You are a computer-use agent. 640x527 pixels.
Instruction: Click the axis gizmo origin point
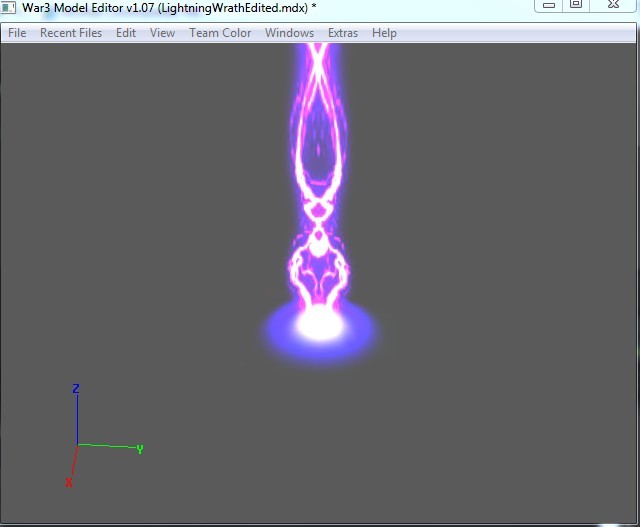pos(78,445)
